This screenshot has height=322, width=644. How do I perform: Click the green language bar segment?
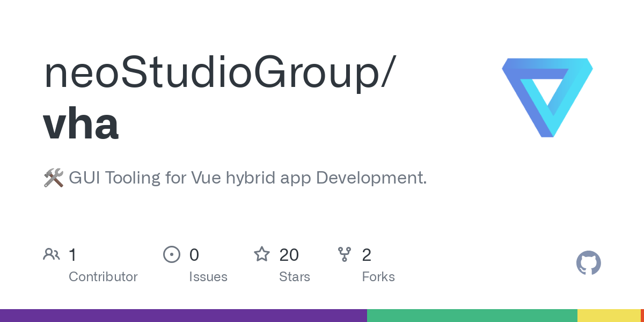click(x=472, y=316)
